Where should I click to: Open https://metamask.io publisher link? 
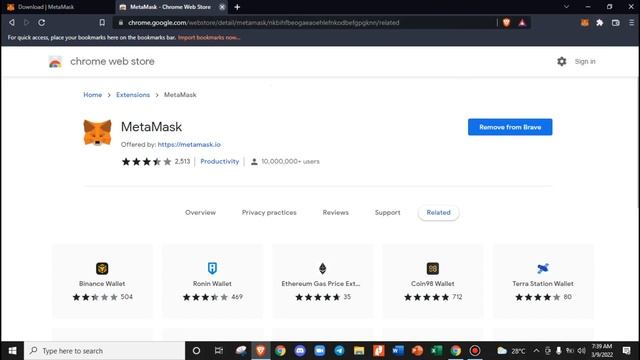[x=189, y=144]
